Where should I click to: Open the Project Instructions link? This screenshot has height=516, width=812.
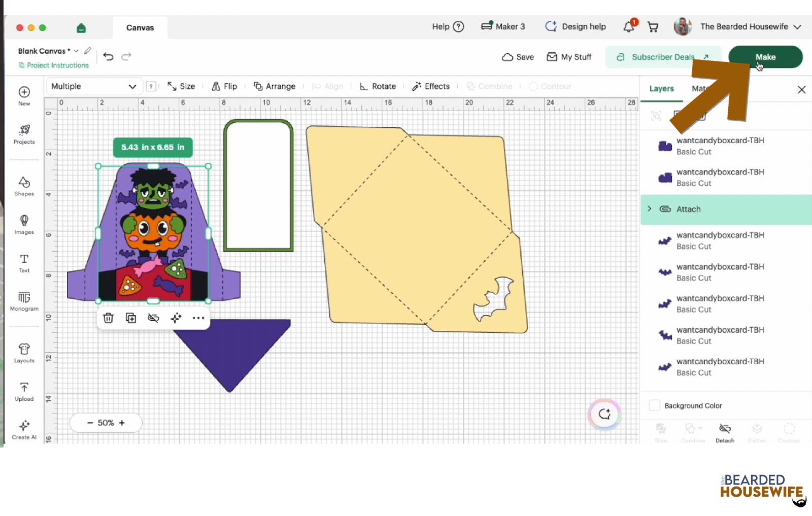coord(53,65)
